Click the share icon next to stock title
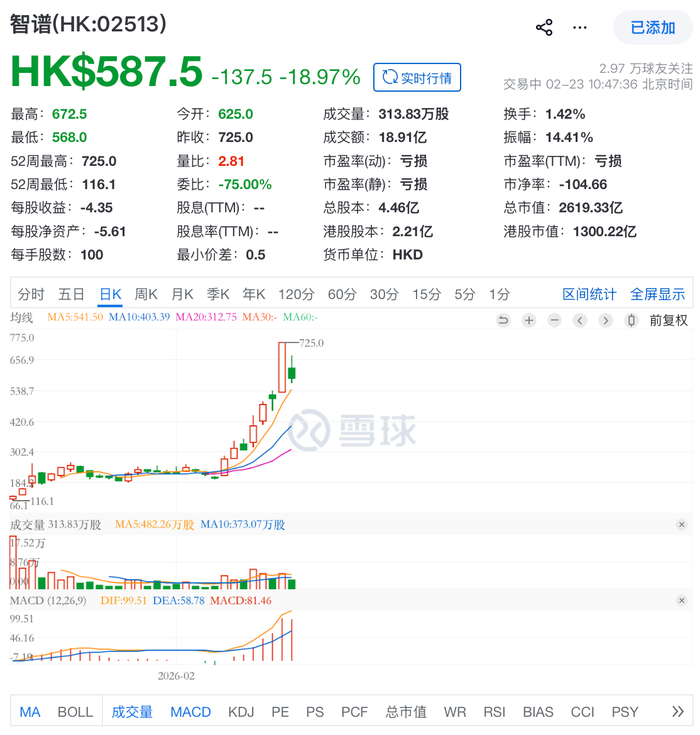The width and height of the screenshot is (700, 735). coord(544,27)
